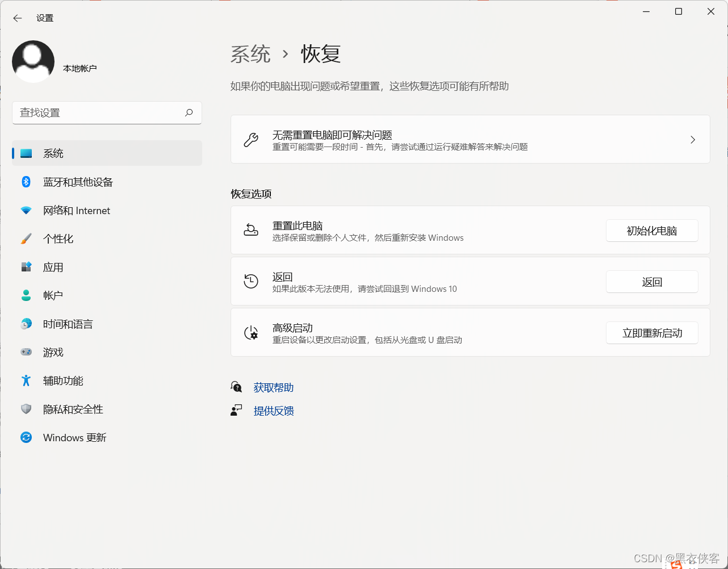Click the local account avatar picture
The image size is (728, 569).
(33, 61)
